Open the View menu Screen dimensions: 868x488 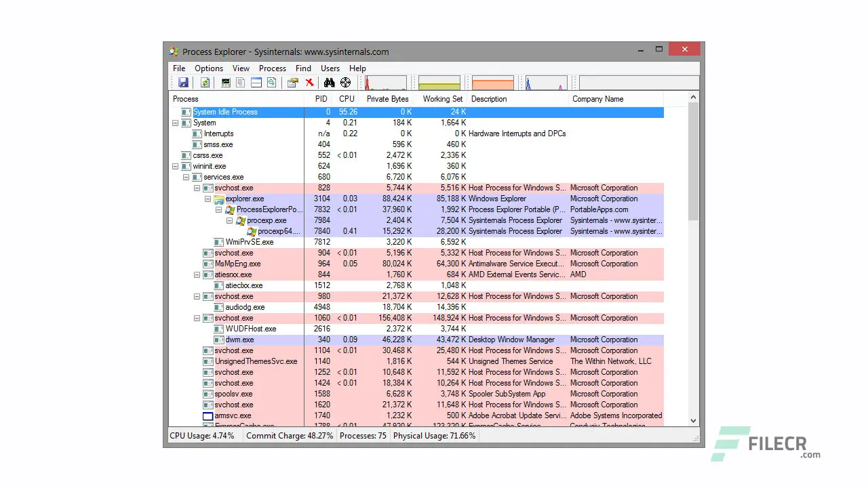[241, 68]
